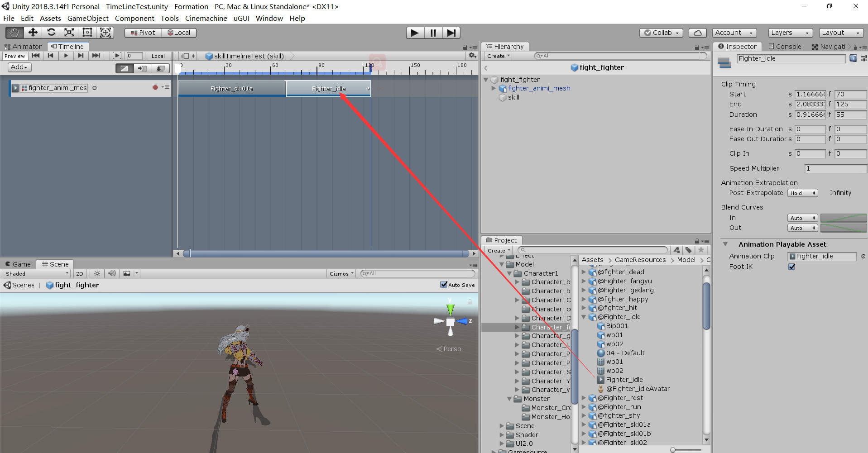Go to next frame in Timeline
The height and width of the screenshot is (453, 868).
[x=81, y=56]
